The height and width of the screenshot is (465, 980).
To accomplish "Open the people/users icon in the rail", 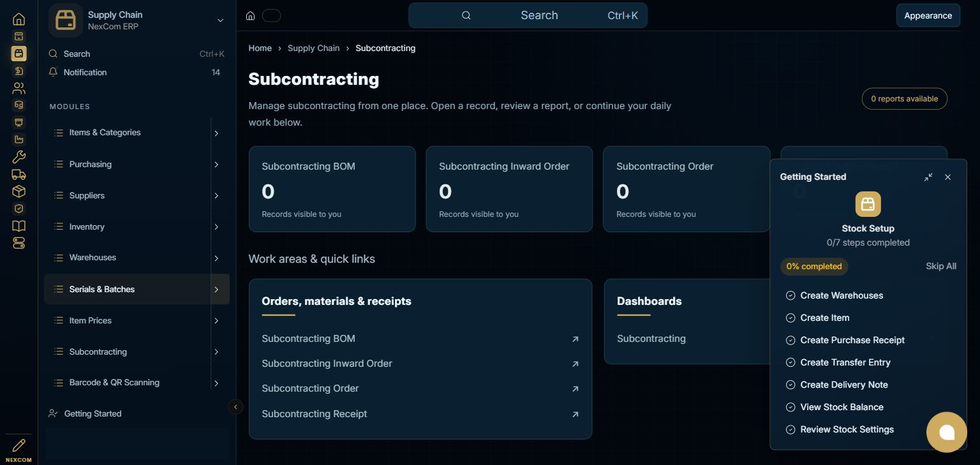I will point(19,88).
